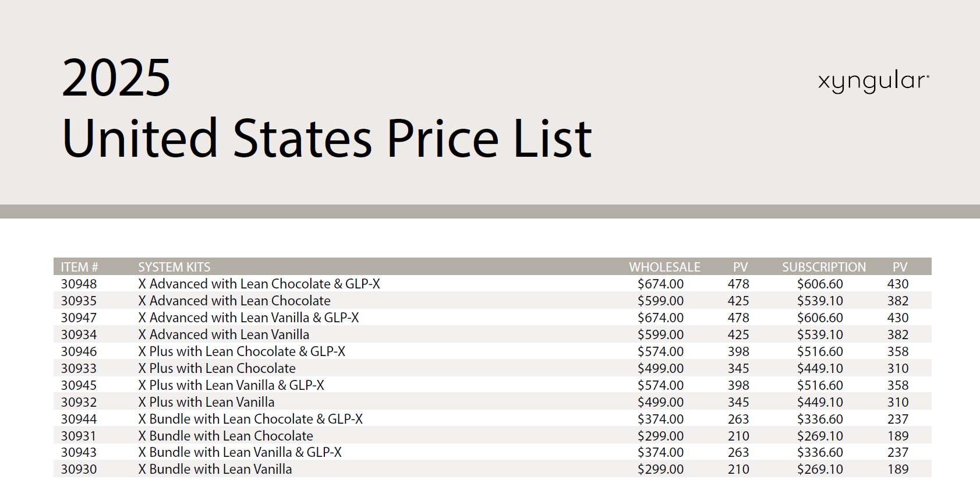980x486 pixels.
Task: Click the $269.10 subscription price for item 30931
Action: (820, 436)
